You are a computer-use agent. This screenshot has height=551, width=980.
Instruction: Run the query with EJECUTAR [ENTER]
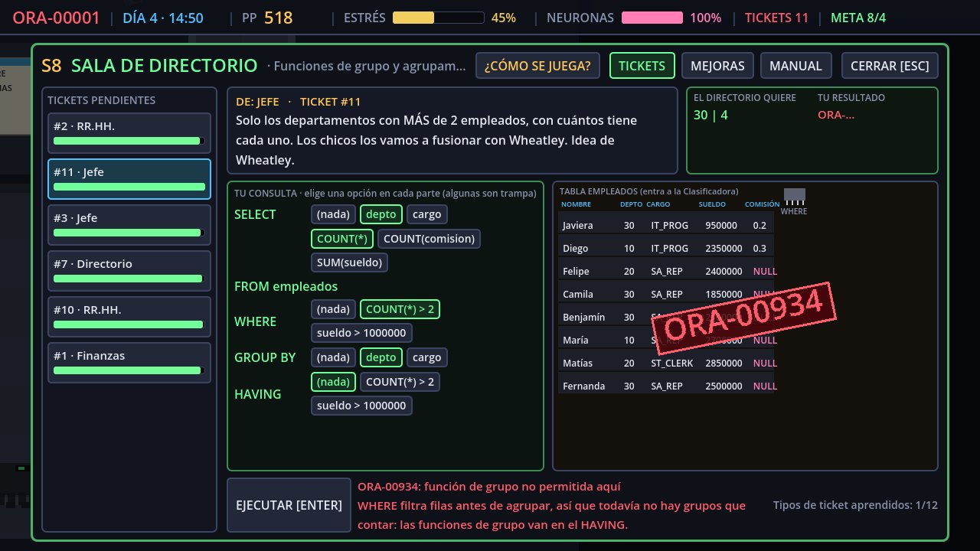point(289,504)
